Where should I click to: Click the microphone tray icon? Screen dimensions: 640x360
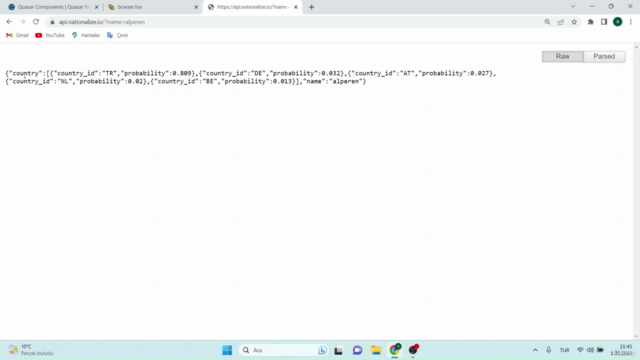point(549,350)
